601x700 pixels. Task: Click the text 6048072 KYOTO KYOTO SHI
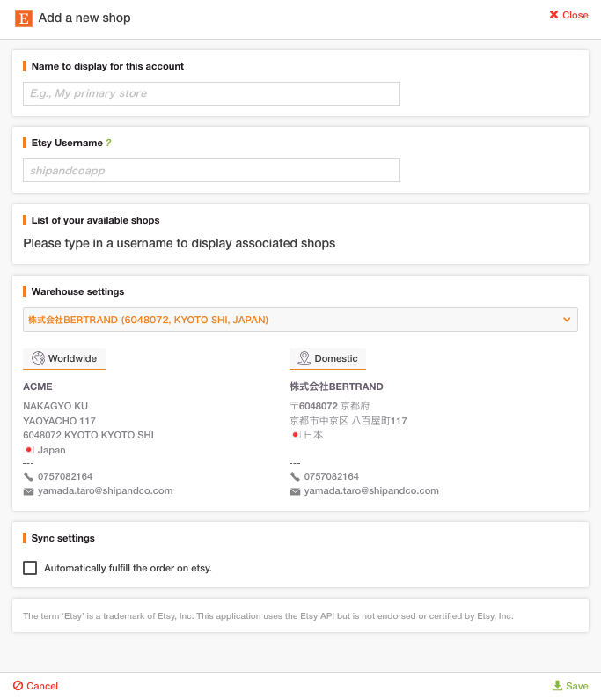pos(88,435)
